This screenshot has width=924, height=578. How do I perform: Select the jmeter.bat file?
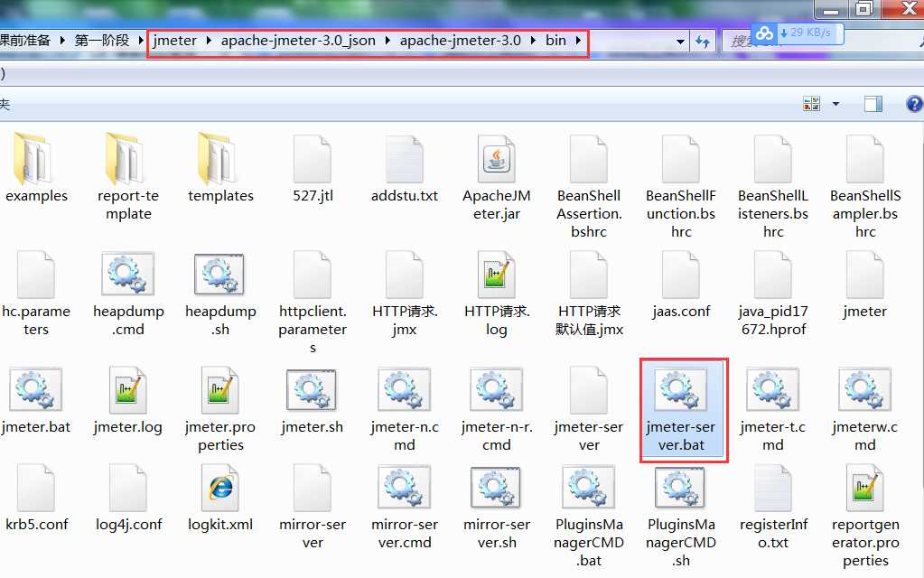pos(36,399)
